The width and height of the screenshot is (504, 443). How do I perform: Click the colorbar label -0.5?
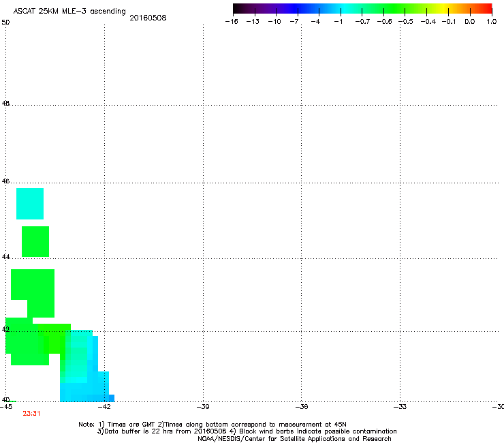pos(406,22)
